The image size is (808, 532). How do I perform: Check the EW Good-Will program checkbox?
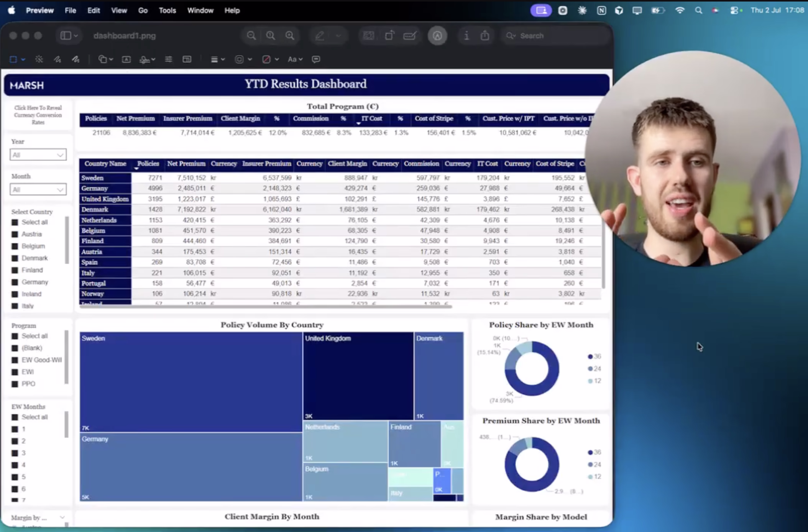15,360
